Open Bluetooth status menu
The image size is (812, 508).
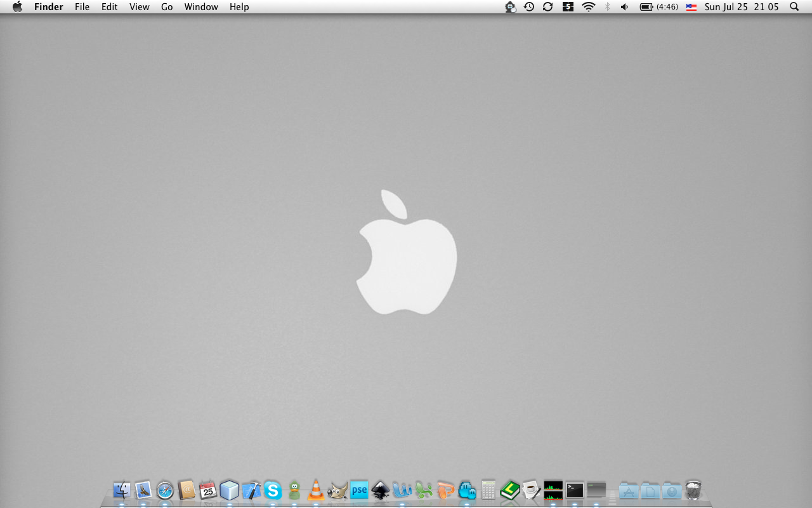(607, 7)
